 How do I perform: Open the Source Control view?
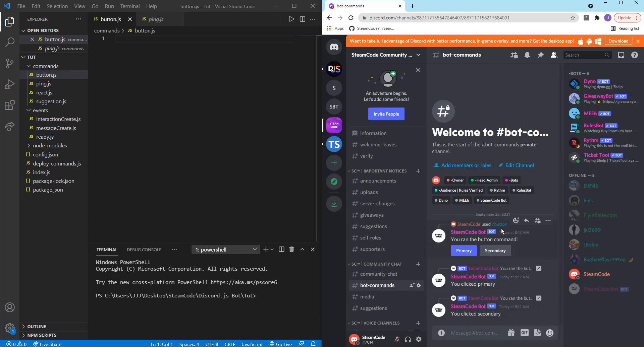(x=10, y=63)
